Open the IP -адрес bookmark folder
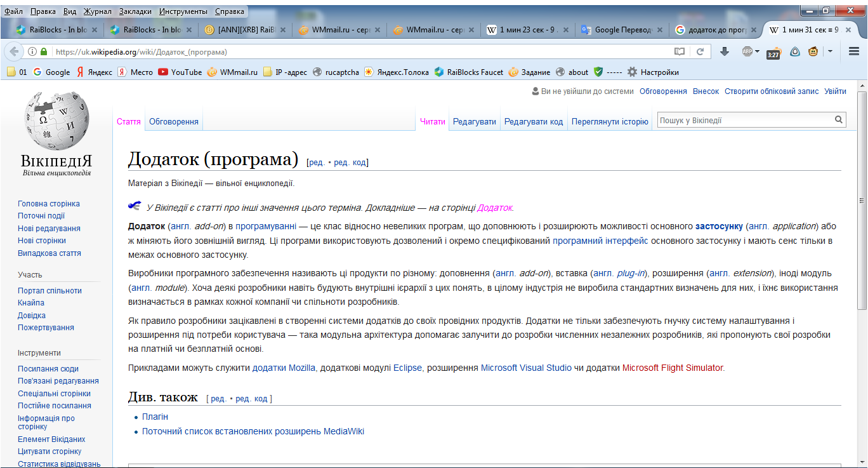 pyautogui.click(x=285, y=72)
